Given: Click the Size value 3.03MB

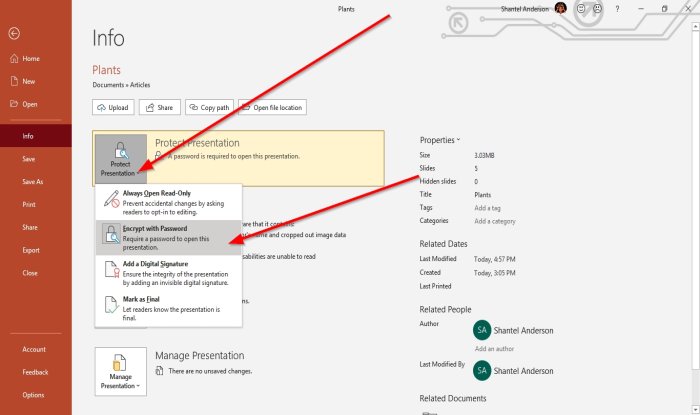Looking at the screenshot, I should 484,155.
